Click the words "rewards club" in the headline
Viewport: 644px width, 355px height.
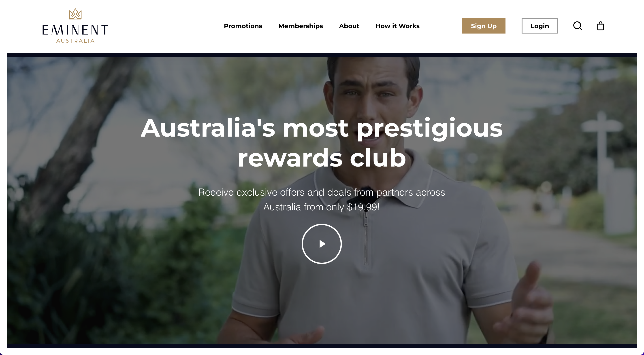click(x=322, y=158)
